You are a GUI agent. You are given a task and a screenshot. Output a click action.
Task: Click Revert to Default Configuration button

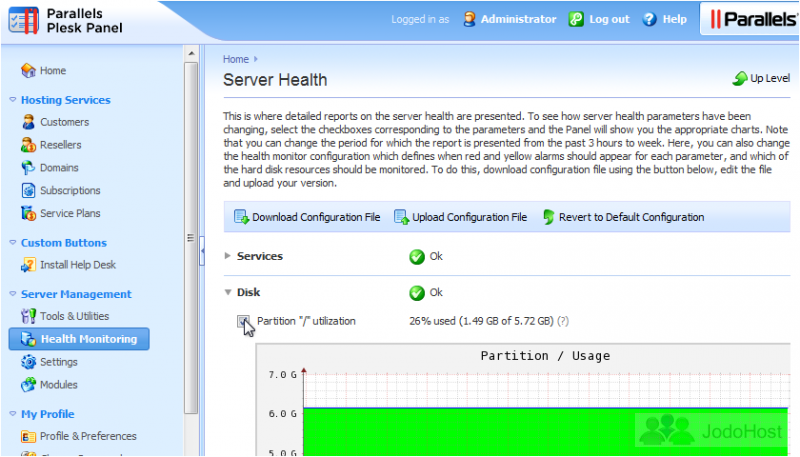tap(623, 217)
